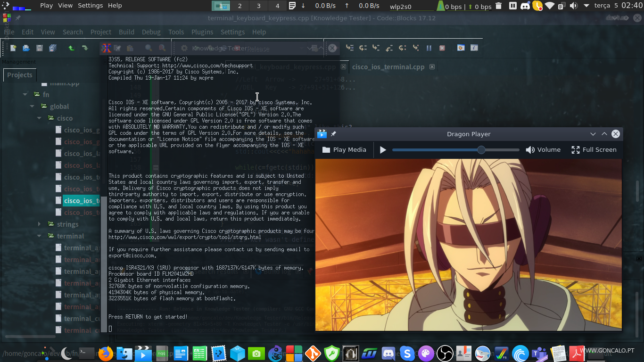
Task: Click the green Undo arrow icon
Action: [71, 48]
